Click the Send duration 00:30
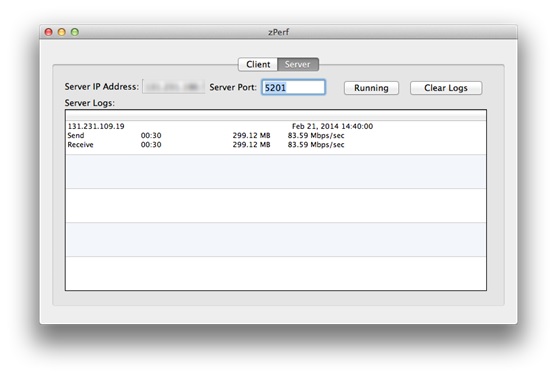 click(x=151, y=135)
